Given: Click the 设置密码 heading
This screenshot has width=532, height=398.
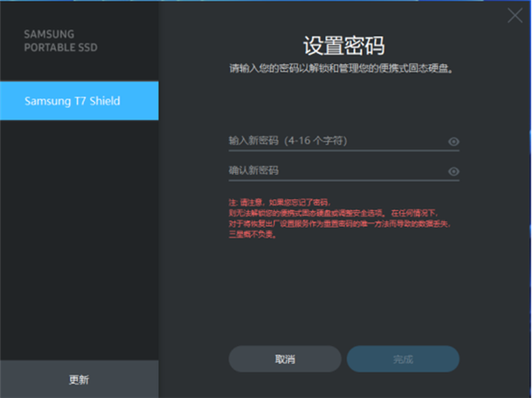Looking at the screenshot, I should point(344,45).
